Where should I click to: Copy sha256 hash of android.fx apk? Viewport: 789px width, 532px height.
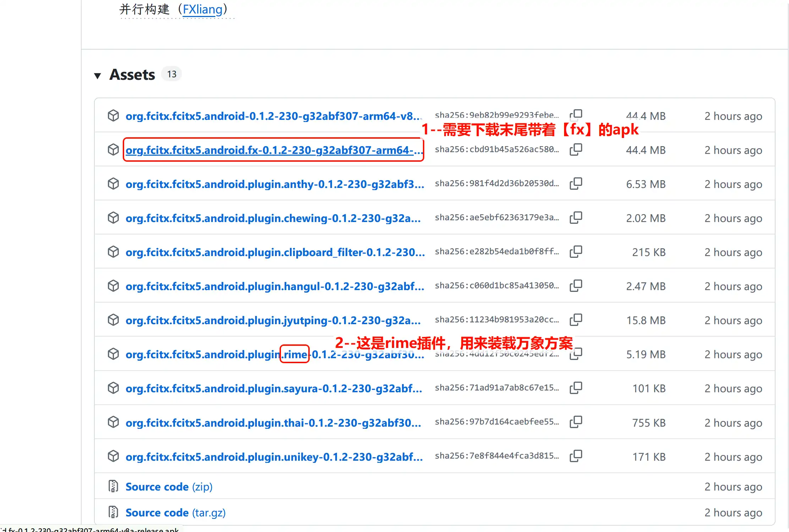pyautogui.click(x=576, y=150)
